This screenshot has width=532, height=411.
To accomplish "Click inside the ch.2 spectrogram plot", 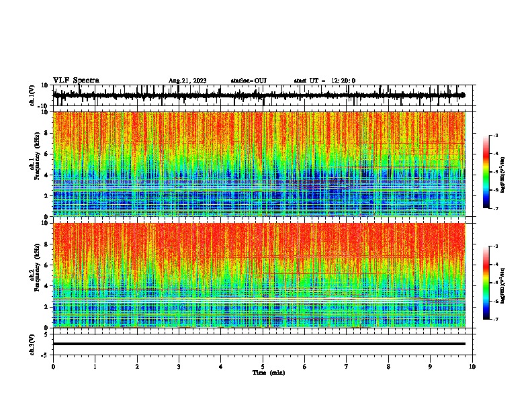I will click(259, 275).
